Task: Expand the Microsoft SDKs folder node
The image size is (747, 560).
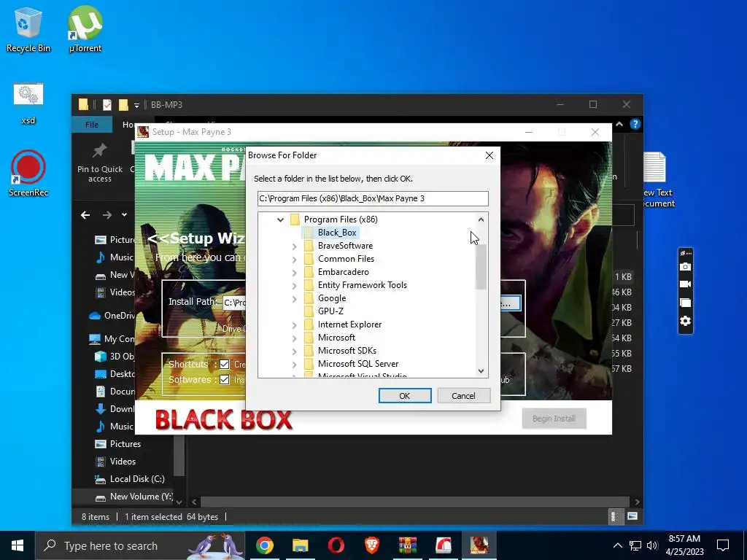Action: (x=295, y=351)
